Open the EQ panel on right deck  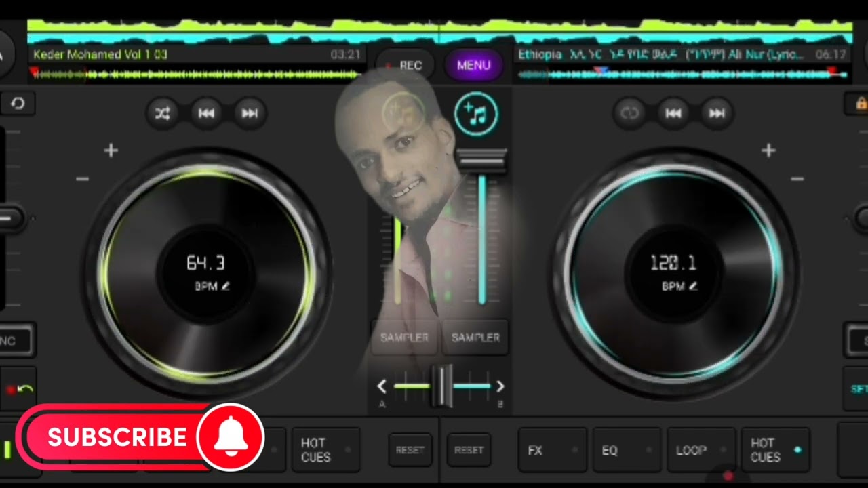coord(627,449)
